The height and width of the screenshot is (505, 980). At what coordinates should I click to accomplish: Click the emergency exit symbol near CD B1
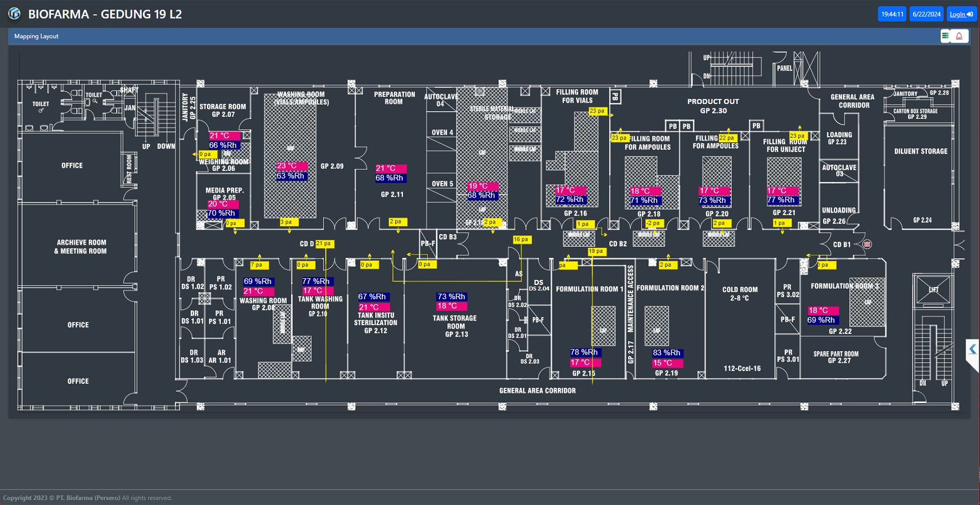point(867,244)
